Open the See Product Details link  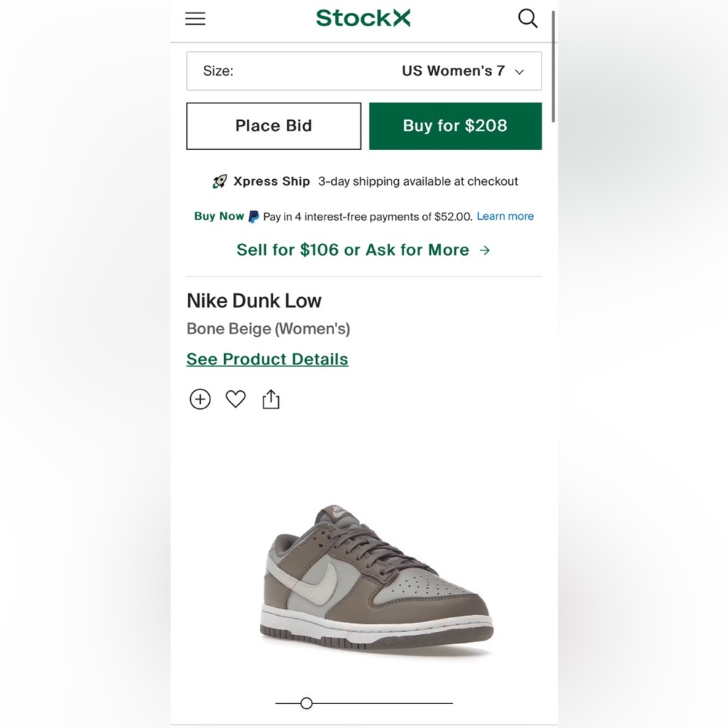point(267,359)
